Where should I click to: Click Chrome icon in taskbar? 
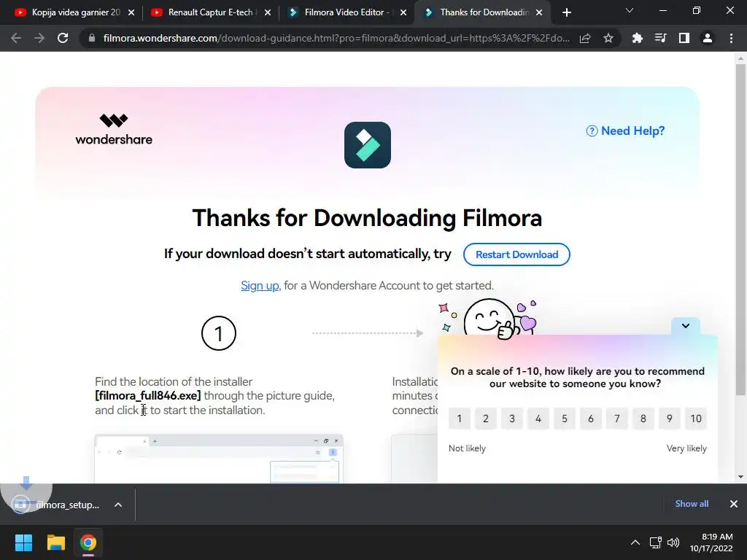tap(88, 542)
